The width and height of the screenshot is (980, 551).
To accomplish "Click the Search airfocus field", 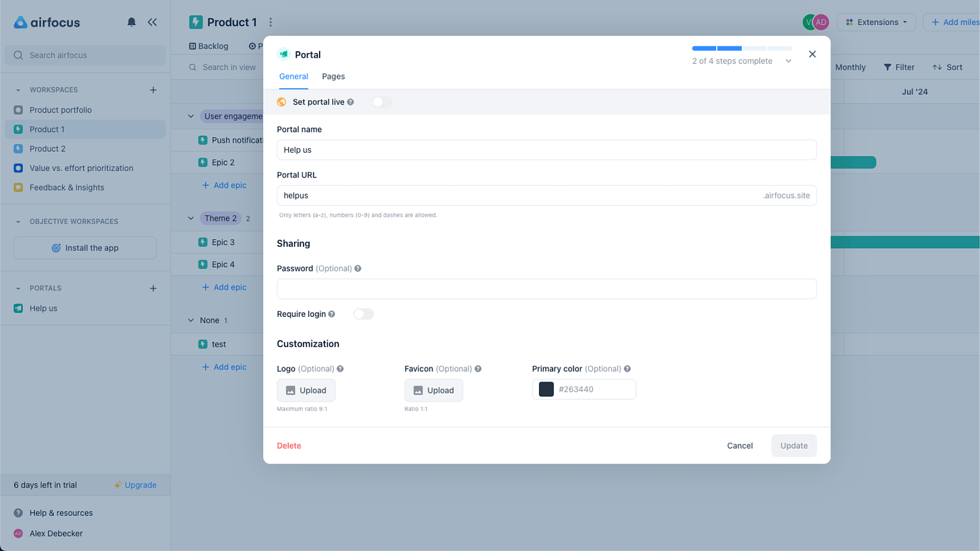I will (85, 55).
